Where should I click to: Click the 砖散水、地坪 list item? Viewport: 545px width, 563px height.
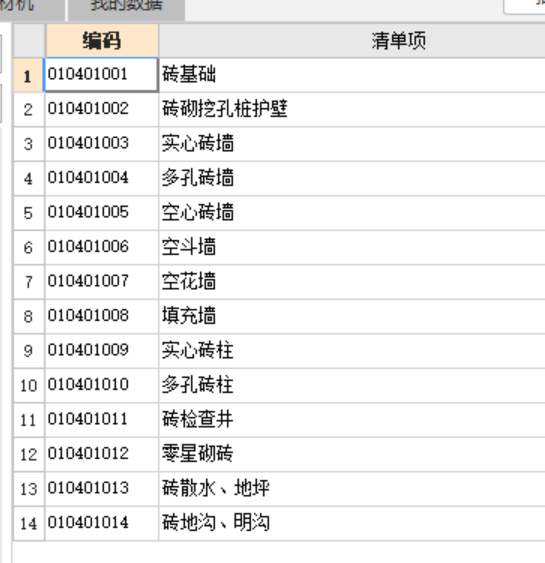352,488
